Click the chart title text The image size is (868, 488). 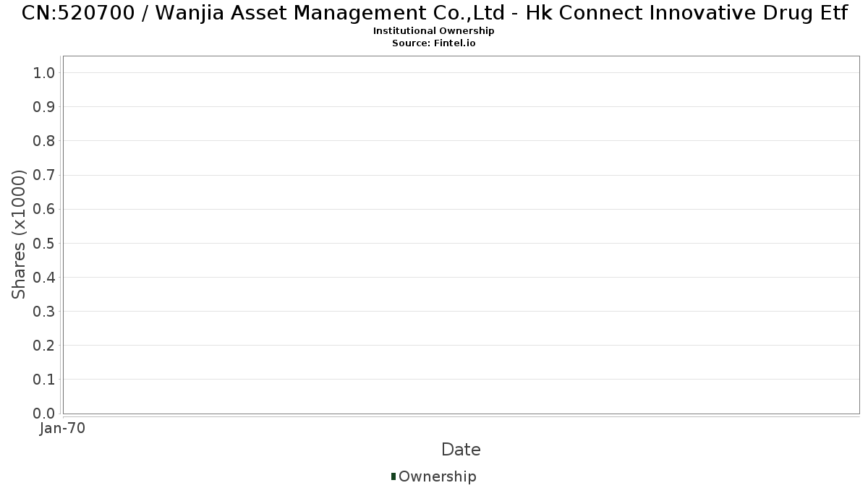pyautogui.click(x=435, y=12)
